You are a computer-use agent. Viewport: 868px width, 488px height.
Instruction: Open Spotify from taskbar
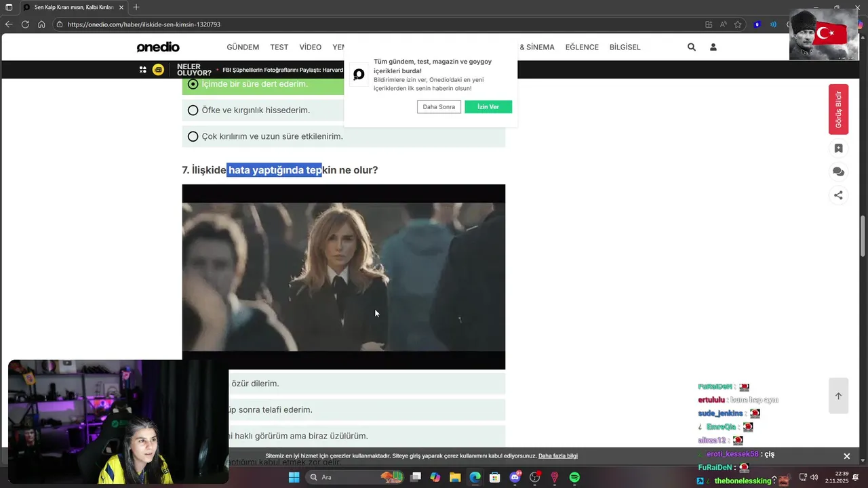tap(574, 477)
